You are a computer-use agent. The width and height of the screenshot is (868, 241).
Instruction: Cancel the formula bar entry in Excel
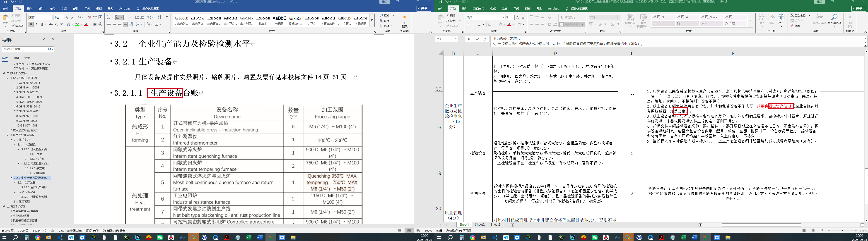(x=469, y=39)
